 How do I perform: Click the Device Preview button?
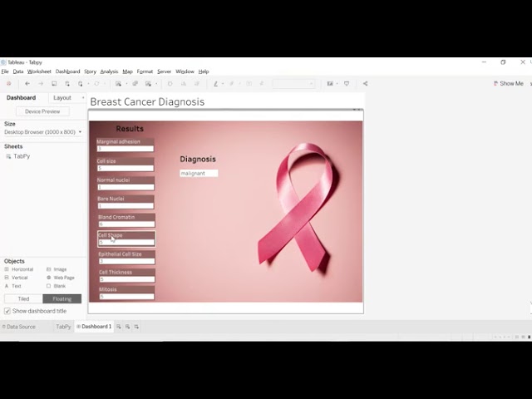42,111
